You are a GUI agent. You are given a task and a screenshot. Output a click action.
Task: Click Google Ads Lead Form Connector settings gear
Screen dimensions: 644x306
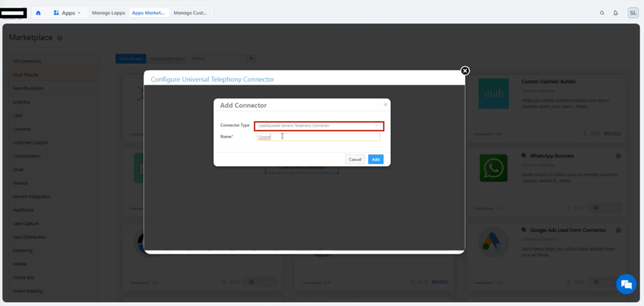(618, 230)
